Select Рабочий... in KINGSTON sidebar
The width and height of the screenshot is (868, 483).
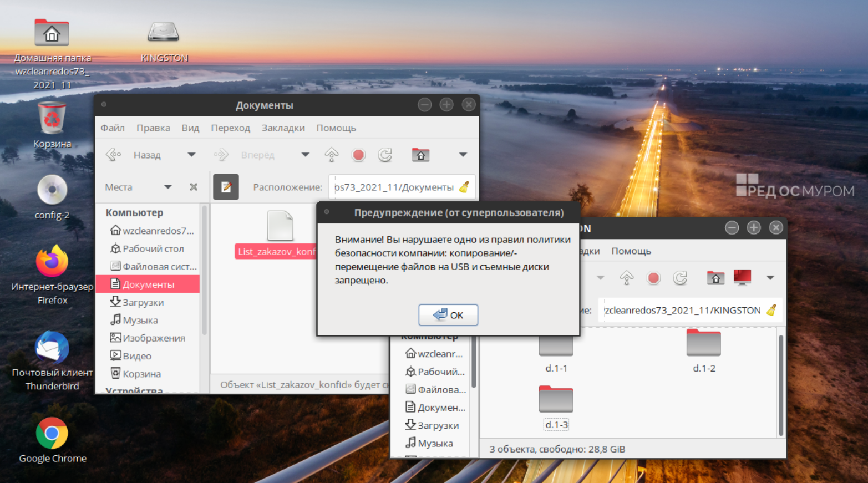[x=435, y=372]
